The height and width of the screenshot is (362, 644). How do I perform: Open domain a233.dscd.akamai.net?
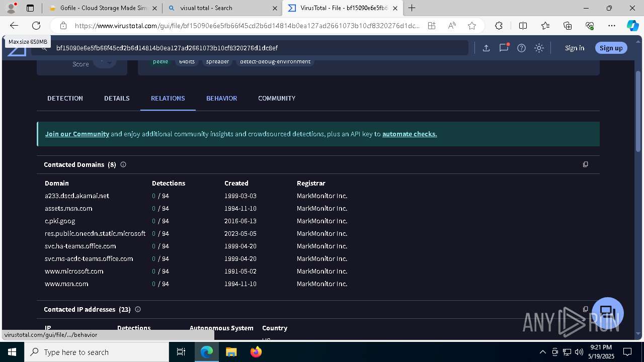tap(77, 196)
